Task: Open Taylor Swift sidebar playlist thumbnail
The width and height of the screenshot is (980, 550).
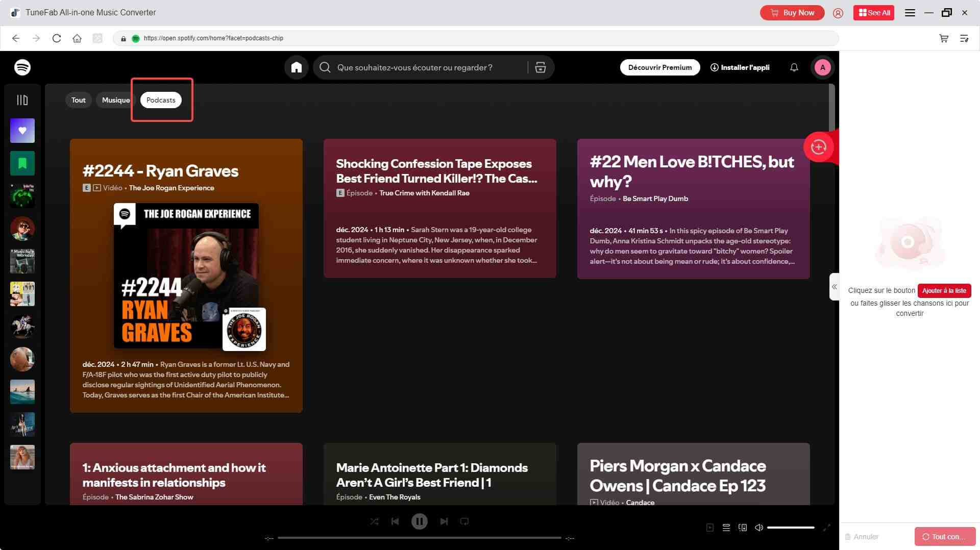Action: click(x=22, y=457)
